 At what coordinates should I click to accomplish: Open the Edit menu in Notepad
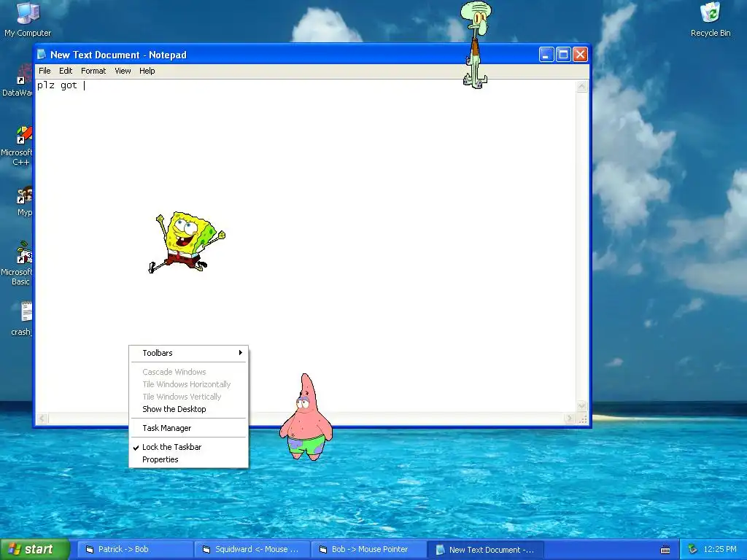[x=66, y=71]
